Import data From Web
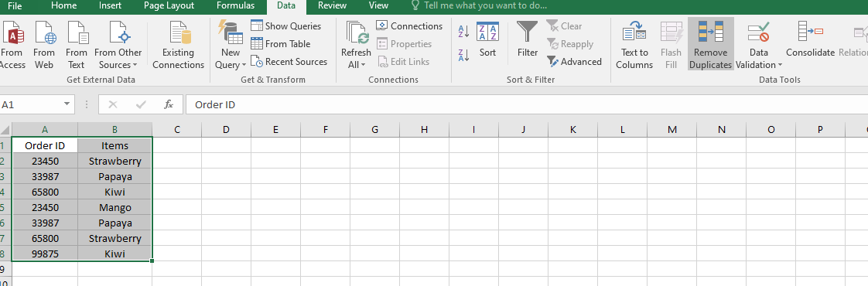This screenshot has width=868, height=286. point(44,44)
